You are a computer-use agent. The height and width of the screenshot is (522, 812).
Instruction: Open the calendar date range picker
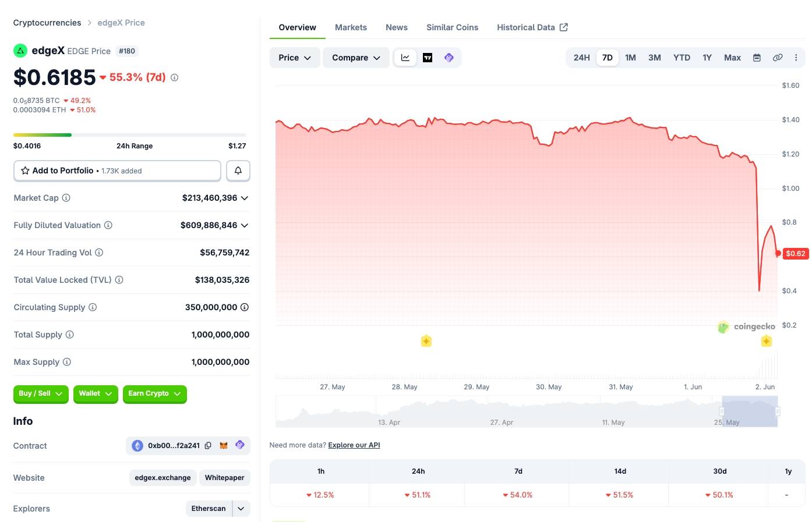pos(757,58)
